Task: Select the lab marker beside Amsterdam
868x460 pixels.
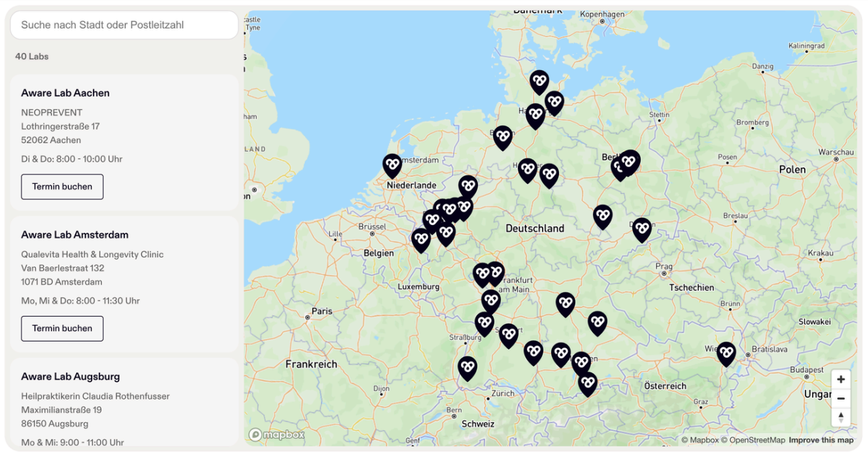Action: 392,165
